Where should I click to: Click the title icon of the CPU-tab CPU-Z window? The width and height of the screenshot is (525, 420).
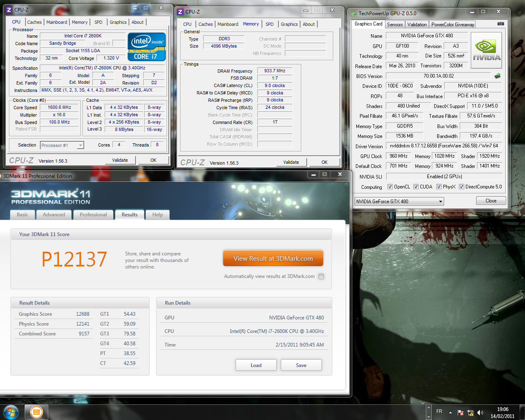(9, 9)
